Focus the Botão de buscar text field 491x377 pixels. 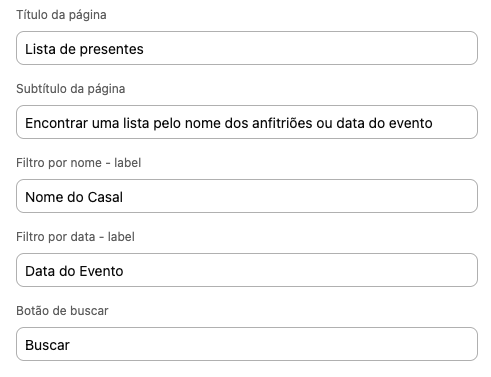click(247, 344)
